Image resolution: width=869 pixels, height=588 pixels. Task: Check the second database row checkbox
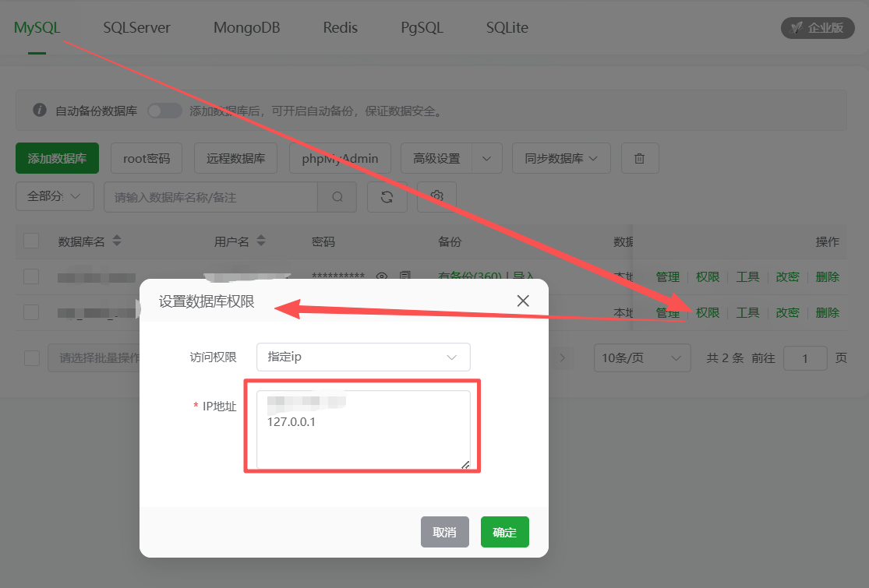tap(31, 312)
